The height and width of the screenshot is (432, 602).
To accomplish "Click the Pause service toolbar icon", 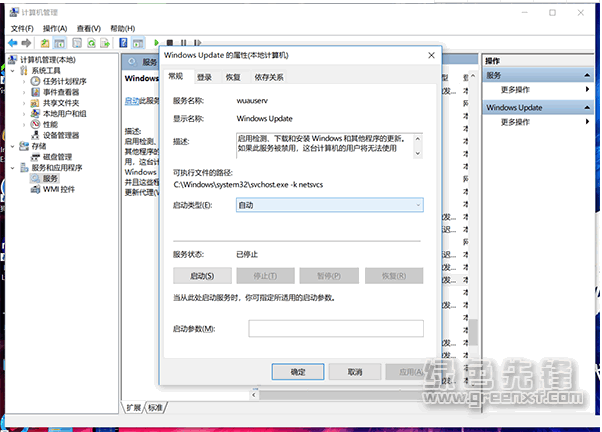I will 184,43.
